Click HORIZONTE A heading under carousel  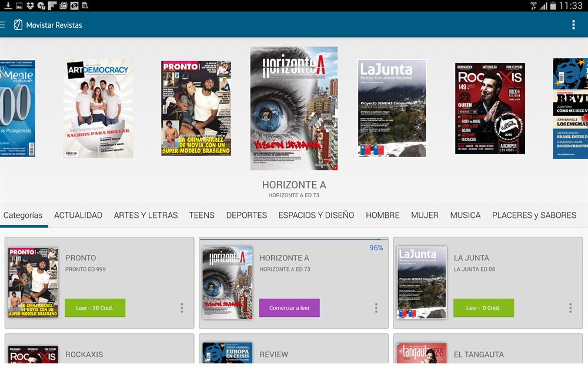(x=294, y=185)
